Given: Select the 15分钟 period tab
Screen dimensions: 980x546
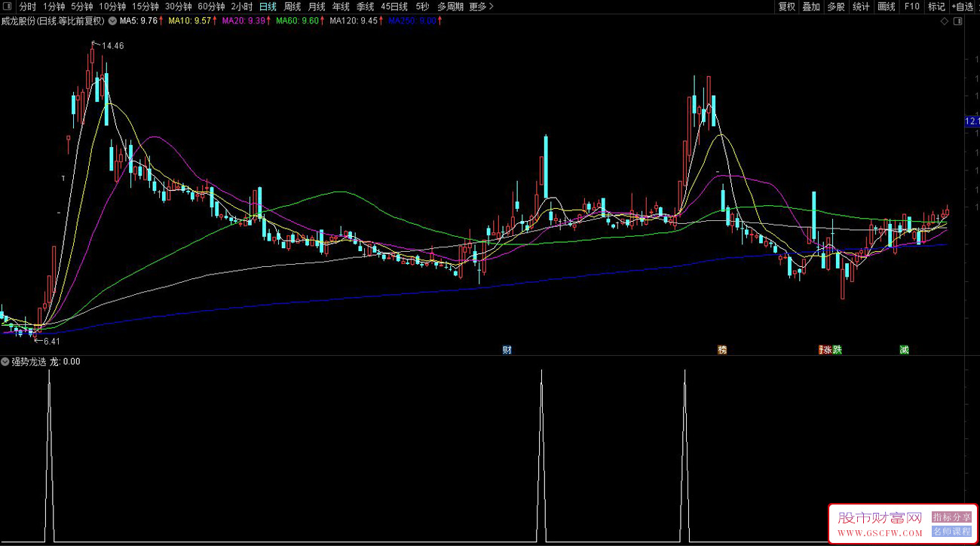Looking at the screenshot, I should (x=145, y=7).
